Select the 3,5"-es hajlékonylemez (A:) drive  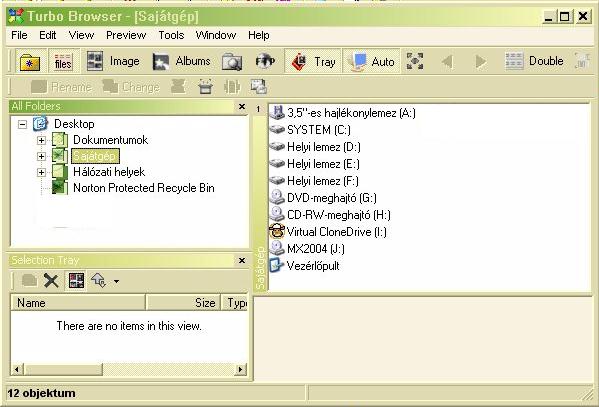tap(343, 113)
